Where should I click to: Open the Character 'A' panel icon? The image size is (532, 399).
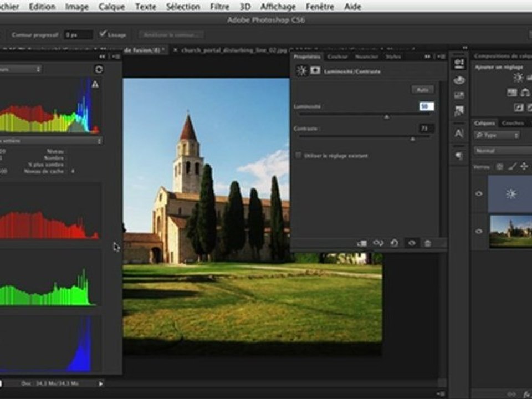point(459,133)
